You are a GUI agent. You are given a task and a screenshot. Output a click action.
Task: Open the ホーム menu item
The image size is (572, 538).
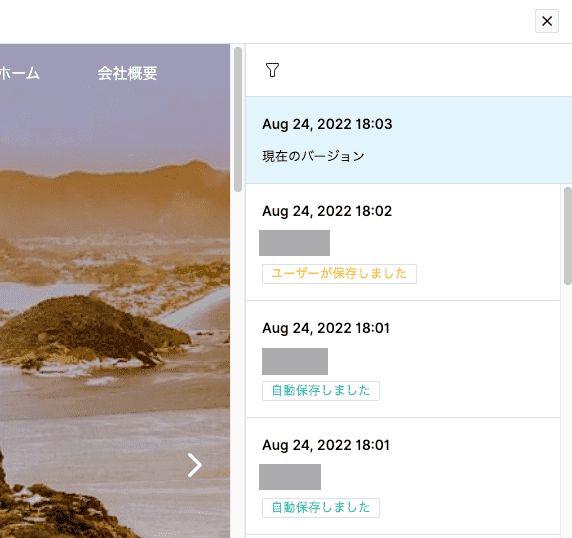19,73
